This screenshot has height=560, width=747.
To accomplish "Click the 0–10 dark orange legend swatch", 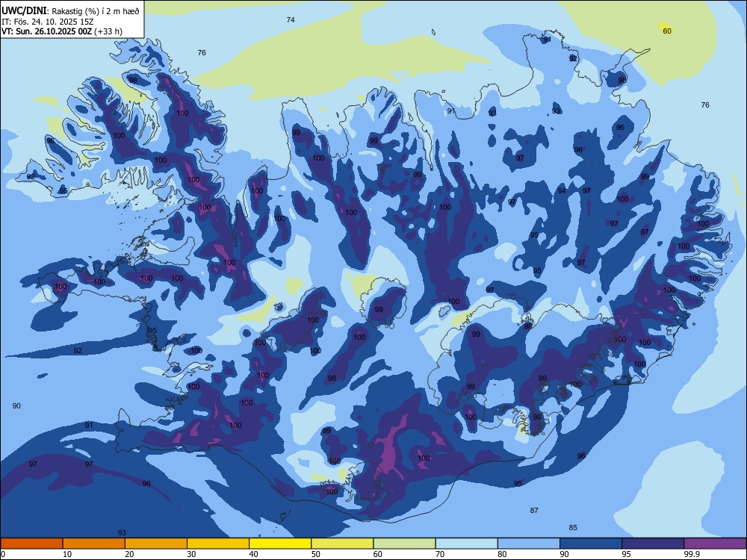I will coord(31,544).
